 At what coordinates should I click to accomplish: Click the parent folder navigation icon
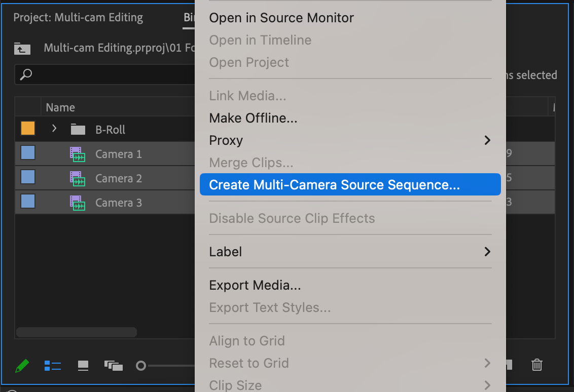(x=22, y=49)
